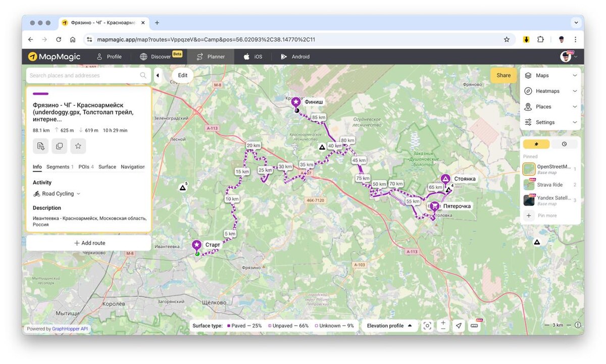Open the browser extensions puzzle icon
The height and width of the screenshot is (364, 606).
540,39
